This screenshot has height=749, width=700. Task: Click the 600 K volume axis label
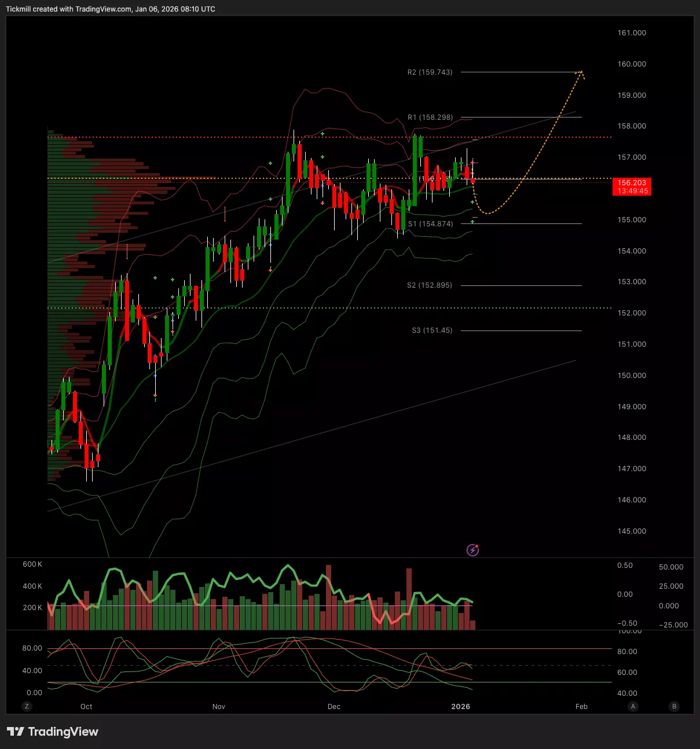[x=32, y=564]
